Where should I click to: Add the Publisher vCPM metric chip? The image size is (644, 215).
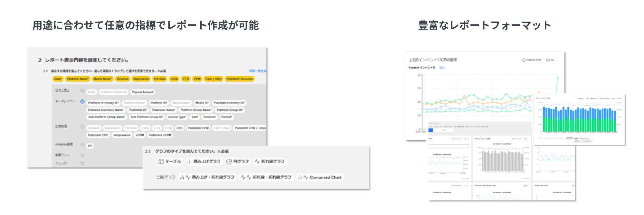[160, 135]
